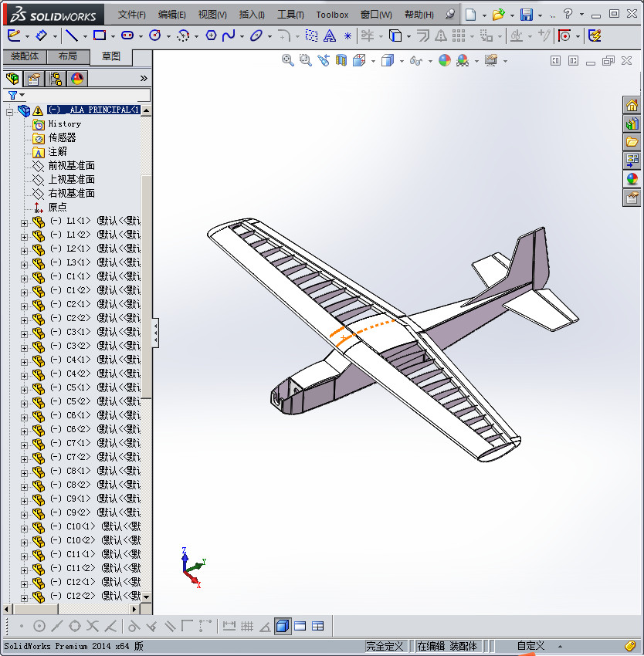The height and width of the screenshot is (656, 644).
Task: Click the 完全定义 status bar field
Action: click(x=385, y=646)
